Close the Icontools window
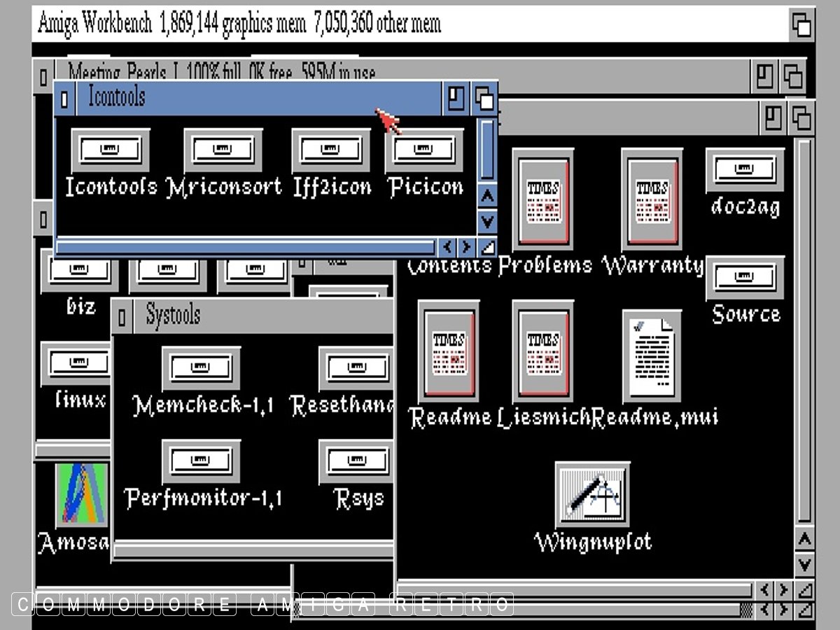The width and height of the screenshot is (840, 630). pyautogui.click(x=64, y=99)
